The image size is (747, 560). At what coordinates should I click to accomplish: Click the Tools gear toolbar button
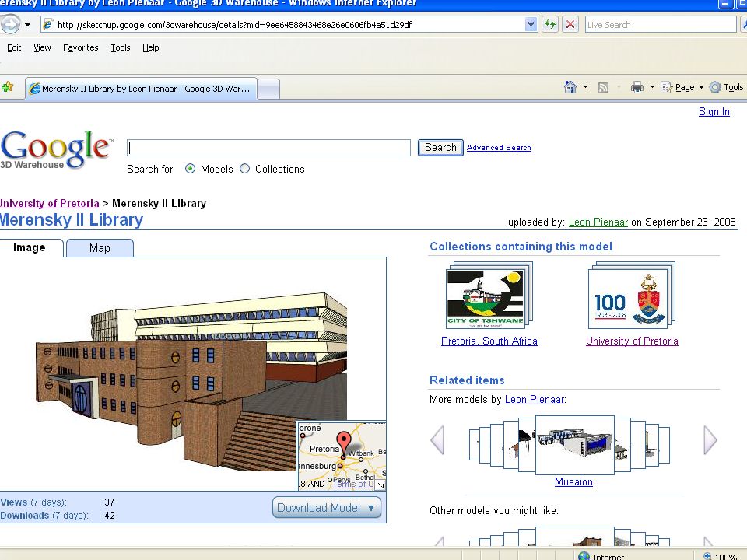[727, 87]
